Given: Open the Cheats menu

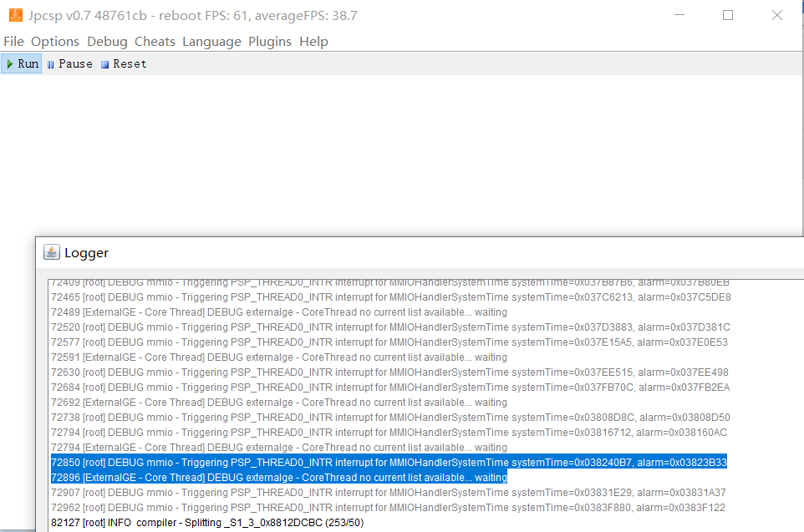Looking at the screenshot, I should tap(155, 42).
